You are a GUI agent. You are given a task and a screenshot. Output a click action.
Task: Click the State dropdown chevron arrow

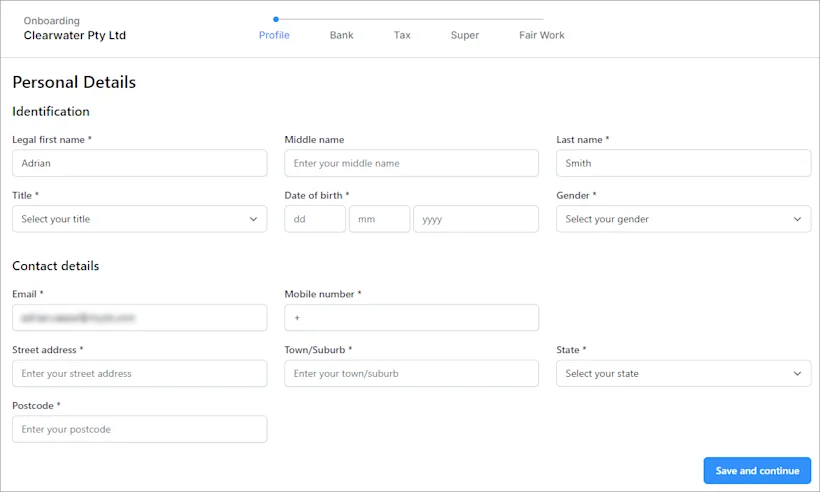pyautogui.click(x=797, y=373)
